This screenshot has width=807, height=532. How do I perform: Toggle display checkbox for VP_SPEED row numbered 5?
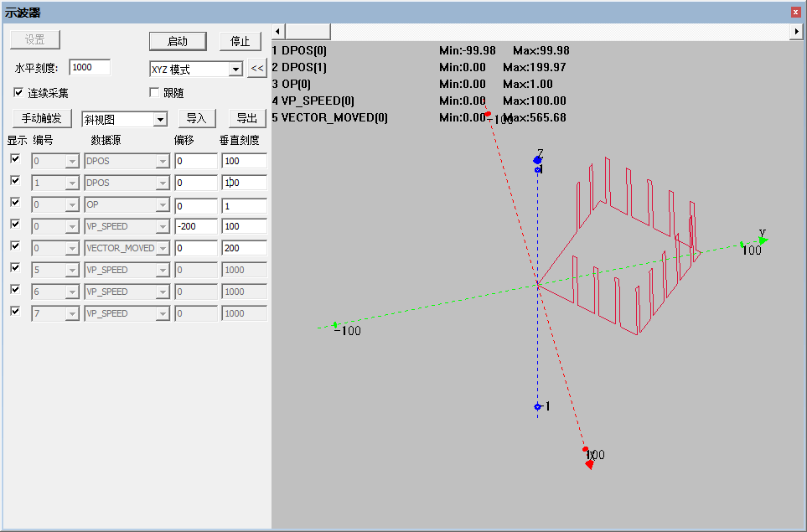[15, 267]
